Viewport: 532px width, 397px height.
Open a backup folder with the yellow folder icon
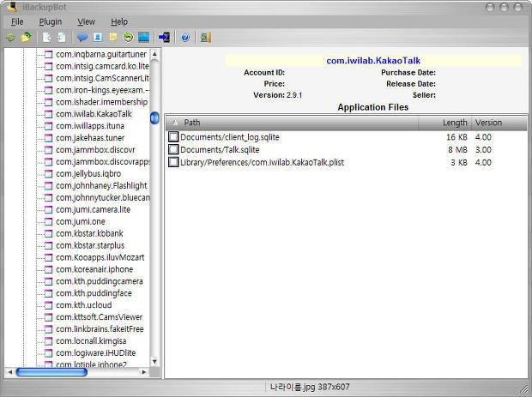tap(26, 37)
